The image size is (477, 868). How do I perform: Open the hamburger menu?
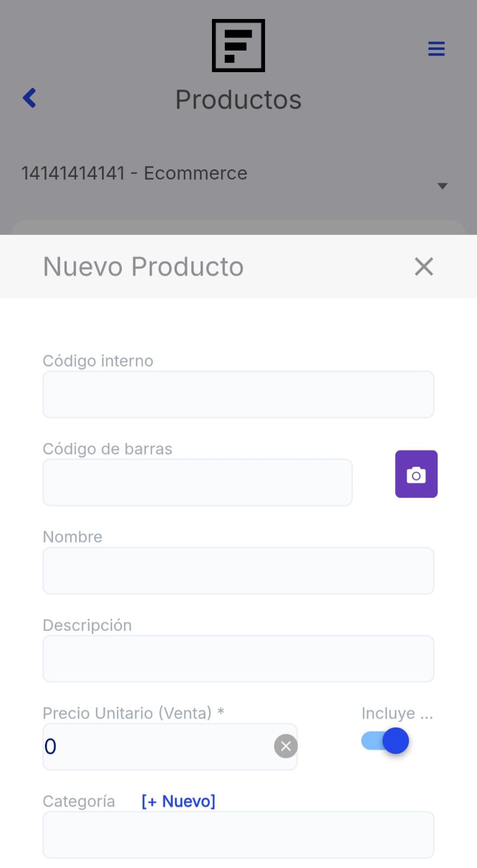[436, 49]
